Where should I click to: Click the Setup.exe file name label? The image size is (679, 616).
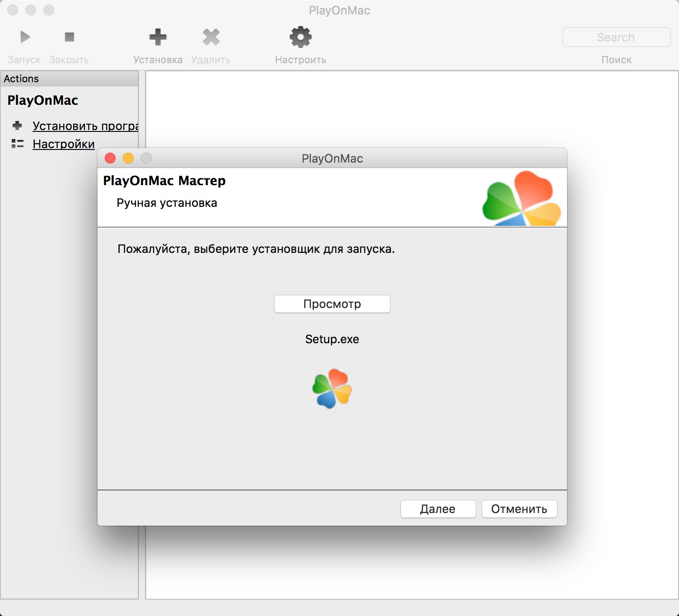(x=332, y=339)
